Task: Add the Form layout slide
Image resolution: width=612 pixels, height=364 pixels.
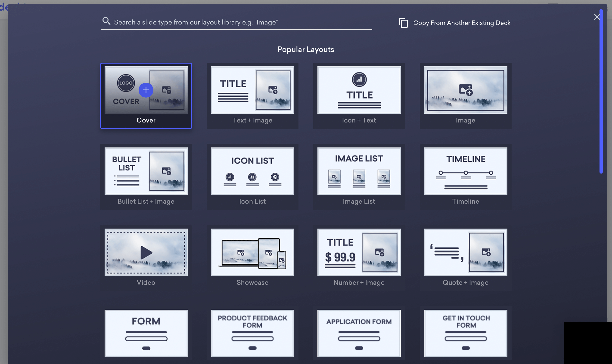Action: coord(146,333)
